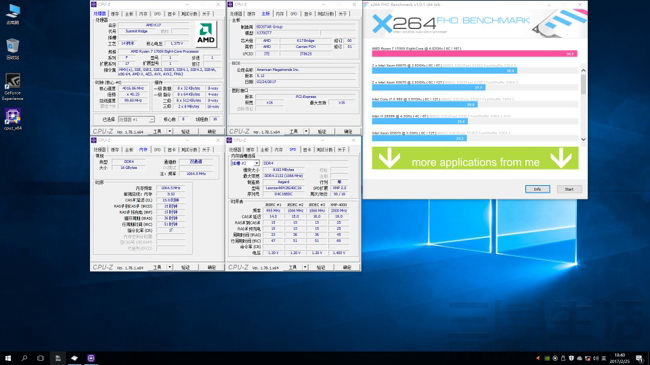The height and width of the screenshot is (365, 650).
Task: Click the Summit Ridge code name field
Action: [x=137, y=31]
